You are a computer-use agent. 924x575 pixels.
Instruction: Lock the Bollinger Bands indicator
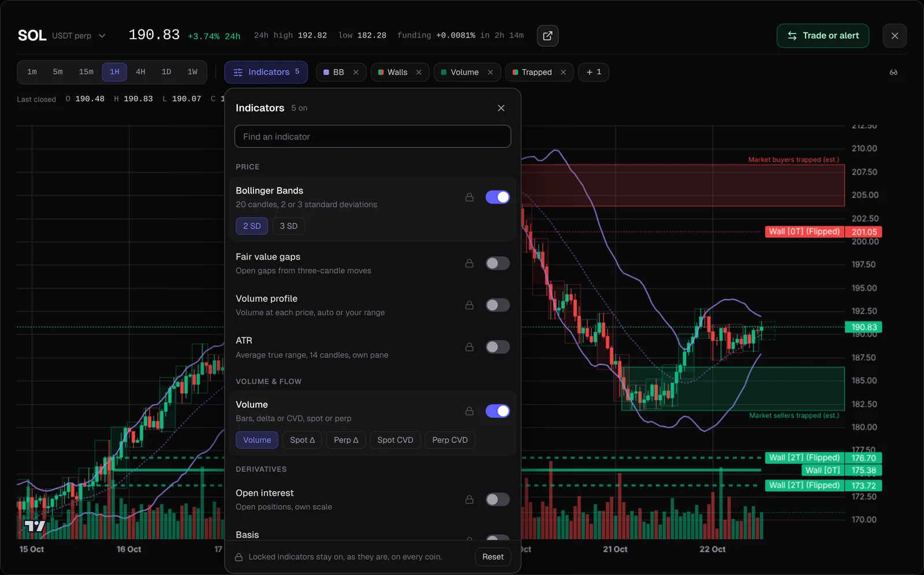click(470, 197)
